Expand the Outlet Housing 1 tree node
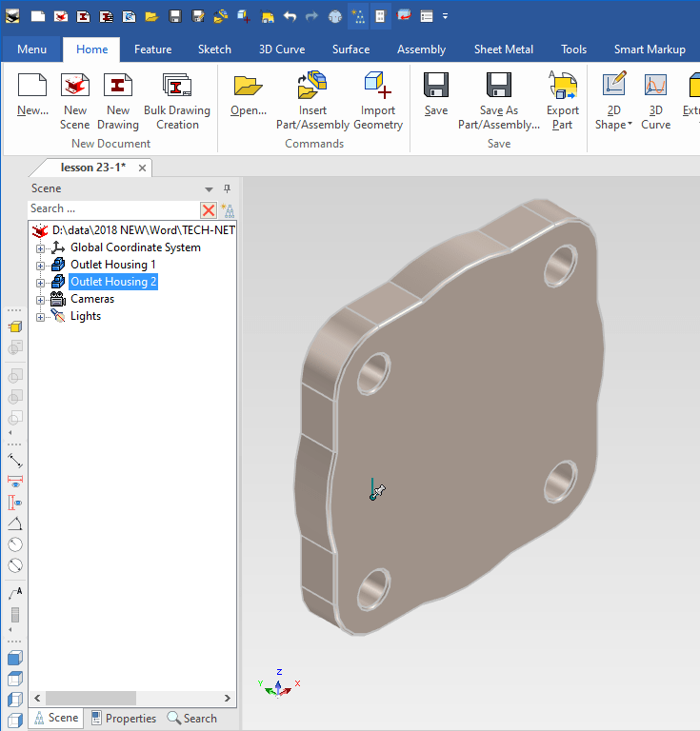 (41, 266)
